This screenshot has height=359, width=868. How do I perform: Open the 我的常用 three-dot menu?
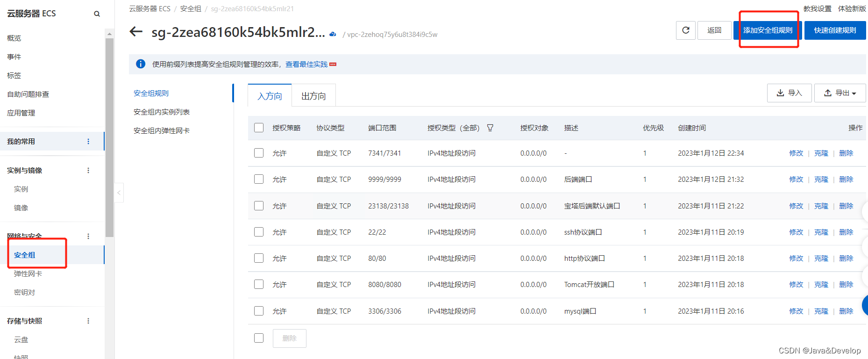coord(88,141)
